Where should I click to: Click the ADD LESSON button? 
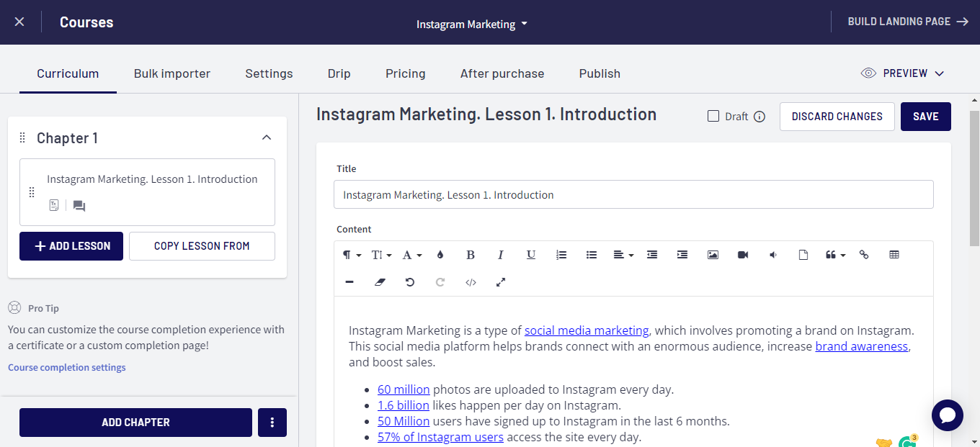(x=71, y=246)
